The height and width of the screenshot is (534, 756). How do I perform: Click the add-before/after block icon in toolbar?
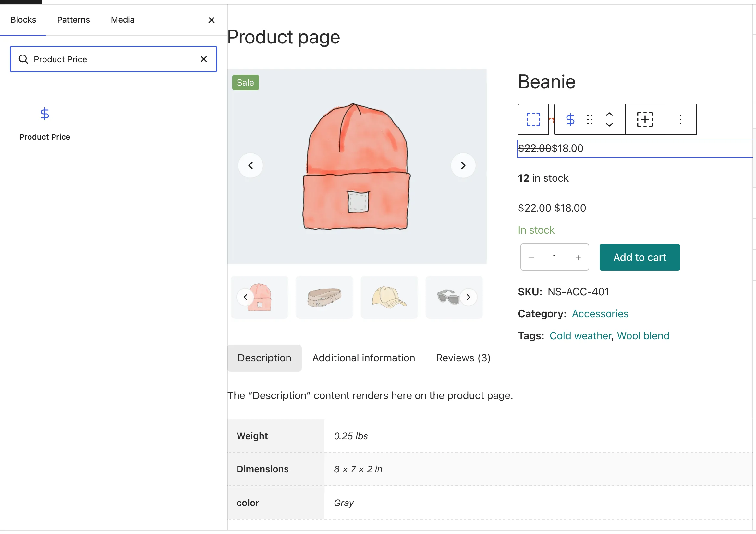click(645, 119)
